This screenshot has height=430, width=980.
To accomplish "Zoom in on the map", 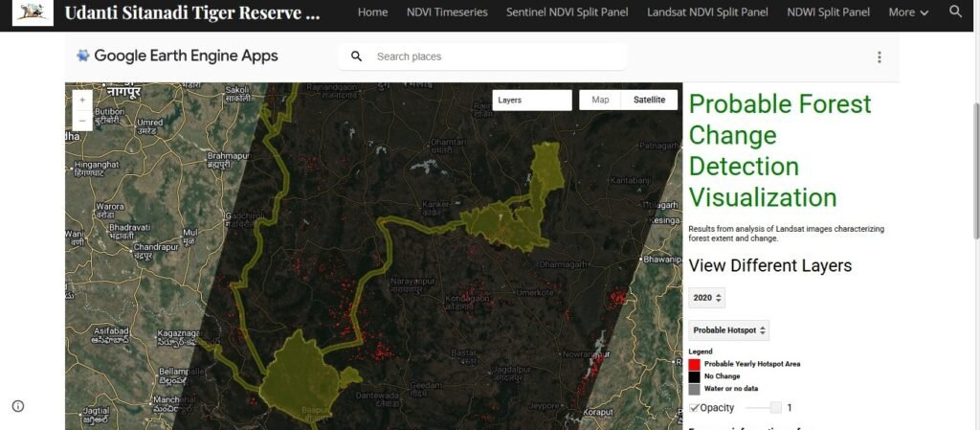I will tap(82, 100).
